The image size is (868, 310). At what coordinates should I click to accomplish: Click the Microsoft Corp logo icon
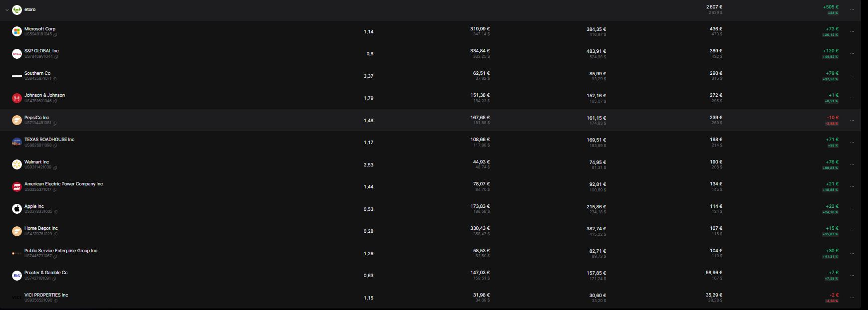(17, 31)
